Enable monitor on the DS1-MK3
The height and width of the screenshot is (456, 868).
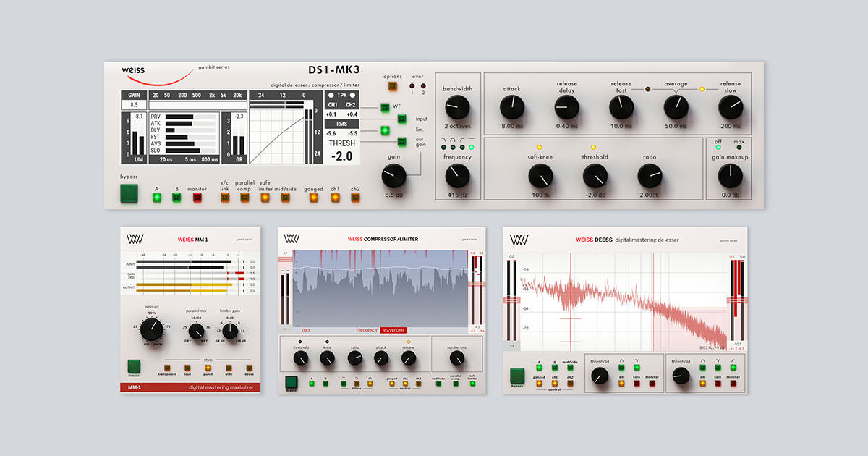pyautogui.click(x=197, y=197)
